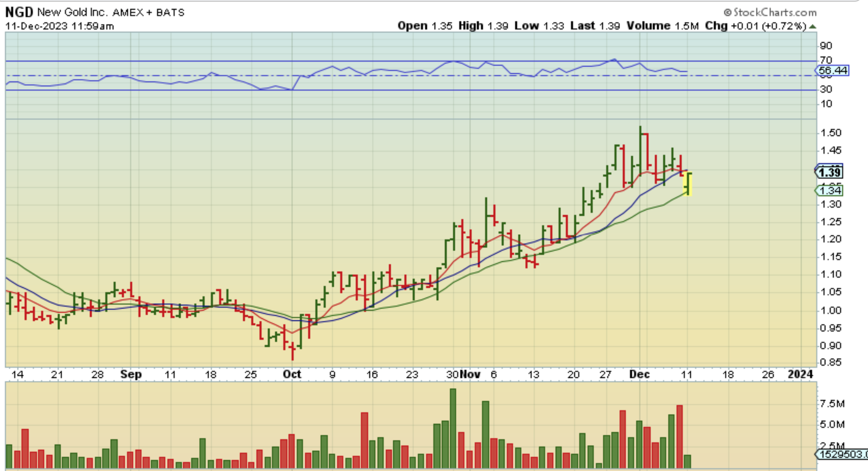Click the green moving-average tag reading 1.34
The image size is (868, 471).
pyautogui.click(x=830, y=191)
